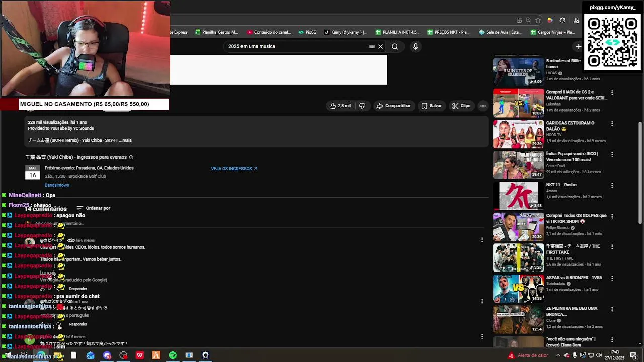Clear the YouTube search text with X
The image size is (644, 362).
(381, 46)
